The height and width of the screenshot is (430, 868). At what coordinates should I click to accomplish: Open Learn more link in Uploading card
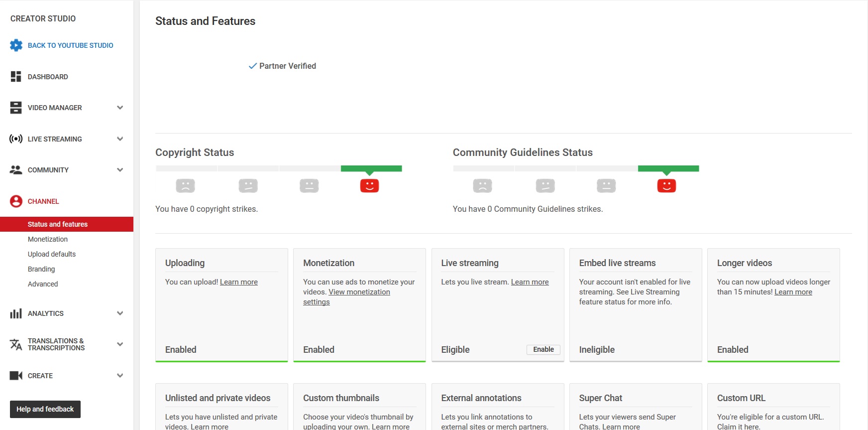pos(239,282)
